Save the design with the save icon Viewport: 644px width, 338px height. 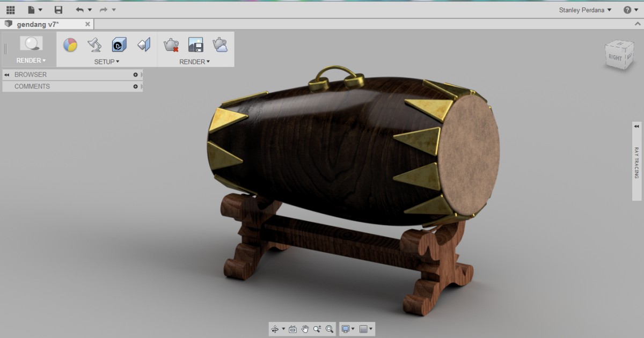pos(58,9)
